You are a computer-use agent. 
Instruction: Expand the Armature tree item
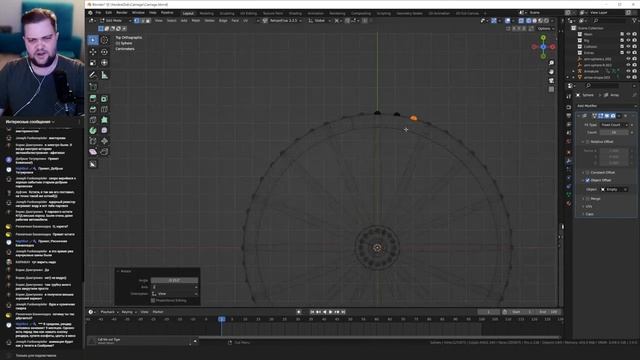click(x=573, y=71)
